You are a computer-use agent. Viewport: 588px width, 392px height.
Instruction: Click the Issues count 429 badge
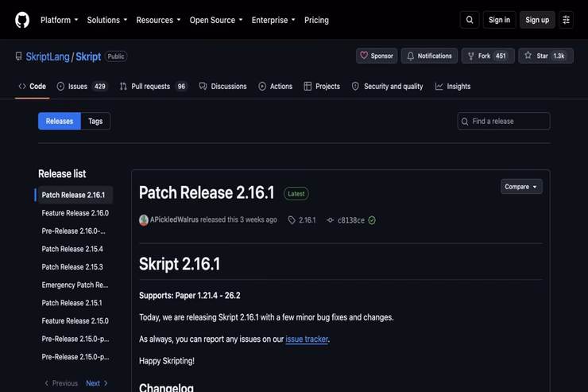point(100,87)
